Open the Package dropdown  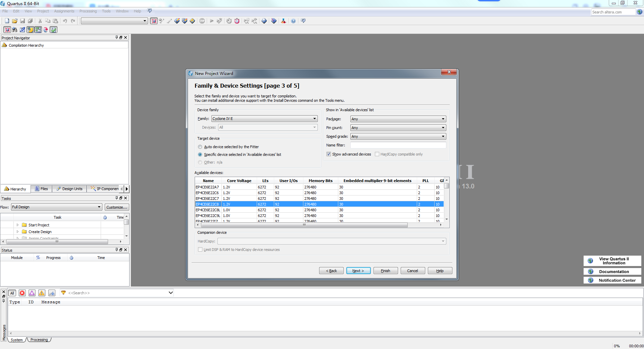[x=398, y=119]
